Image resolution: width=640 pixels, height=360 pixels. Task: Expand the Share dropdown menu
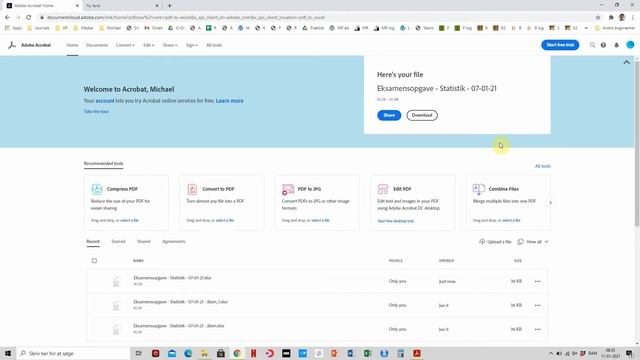point(170,45)
